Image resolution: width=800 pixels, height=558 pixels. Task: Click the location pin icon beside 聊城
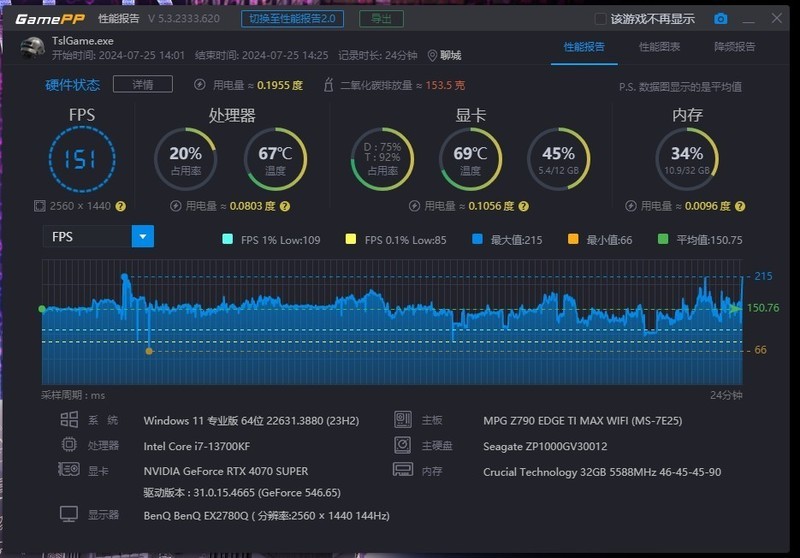click(x=432, y=56)
